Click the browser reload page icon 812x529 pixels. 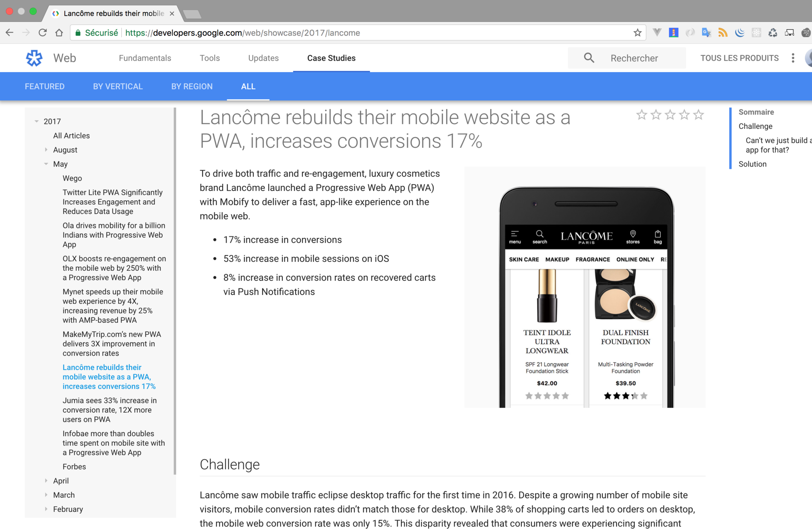tap(43, 33)
